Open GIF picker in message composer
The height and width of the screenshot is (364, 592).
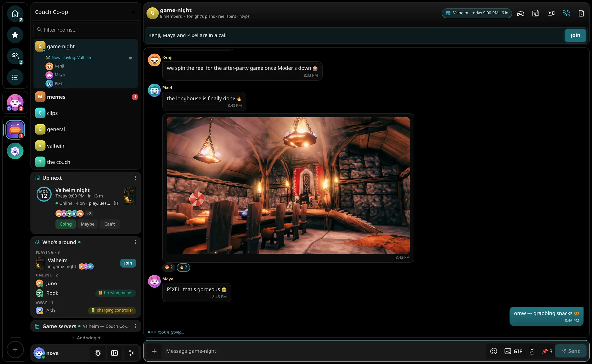pyautogui.click(x=518, y=351)
